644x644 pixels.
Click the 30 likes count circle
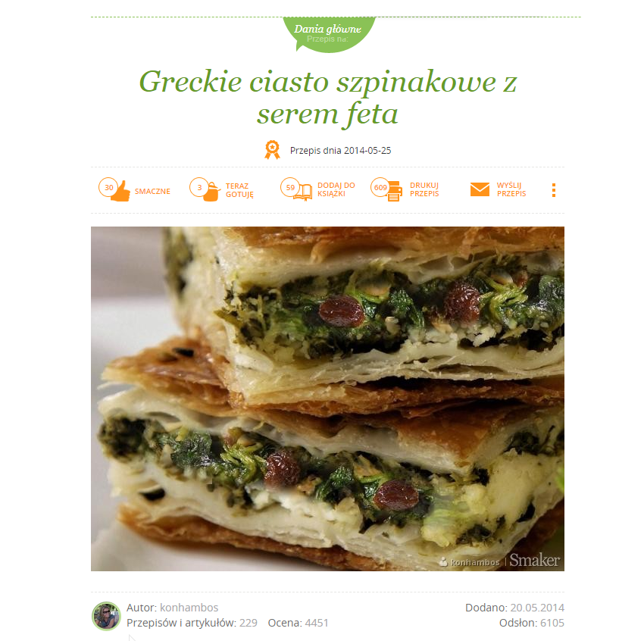point(108,187)
